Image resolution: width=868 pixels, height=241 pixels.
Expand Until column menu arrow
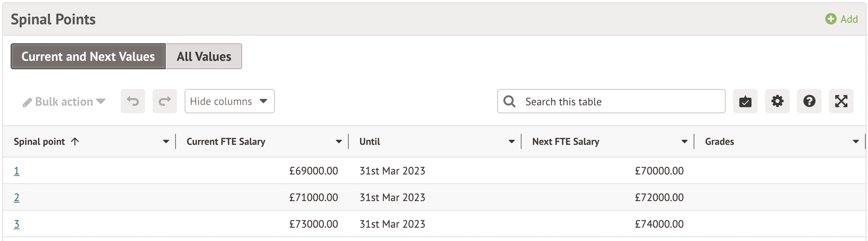coord(512,142)
